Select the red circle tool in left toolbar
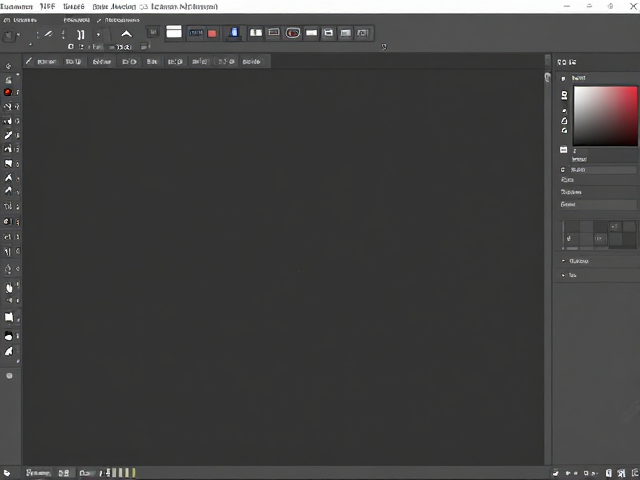The width and height of the screenshot is (640, 480). (8, 92)
